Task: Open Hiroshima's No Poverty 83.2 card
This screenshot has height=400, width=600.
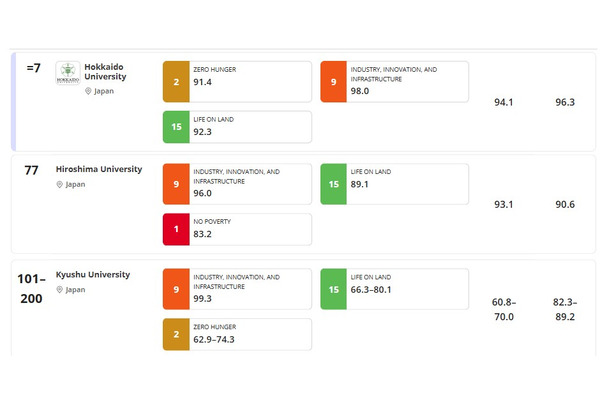Action: pos(237,229)
